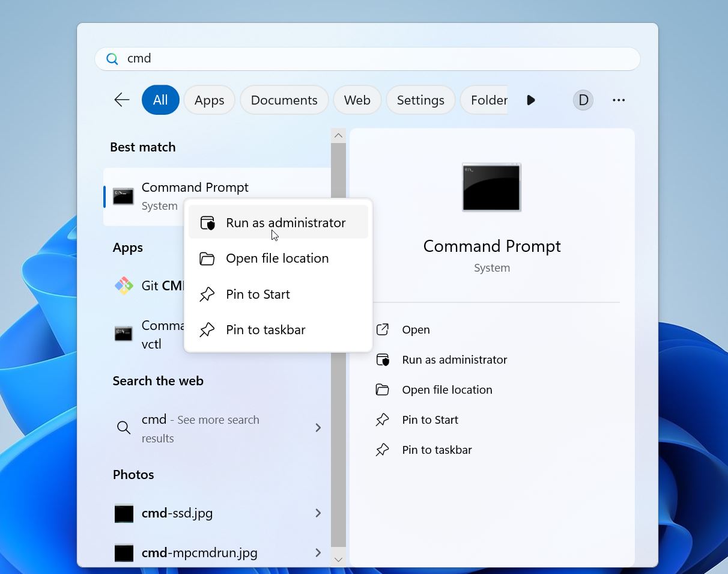728x574 pixels.
Task: Open the three-dot options menu
Action: click(619, 100)
